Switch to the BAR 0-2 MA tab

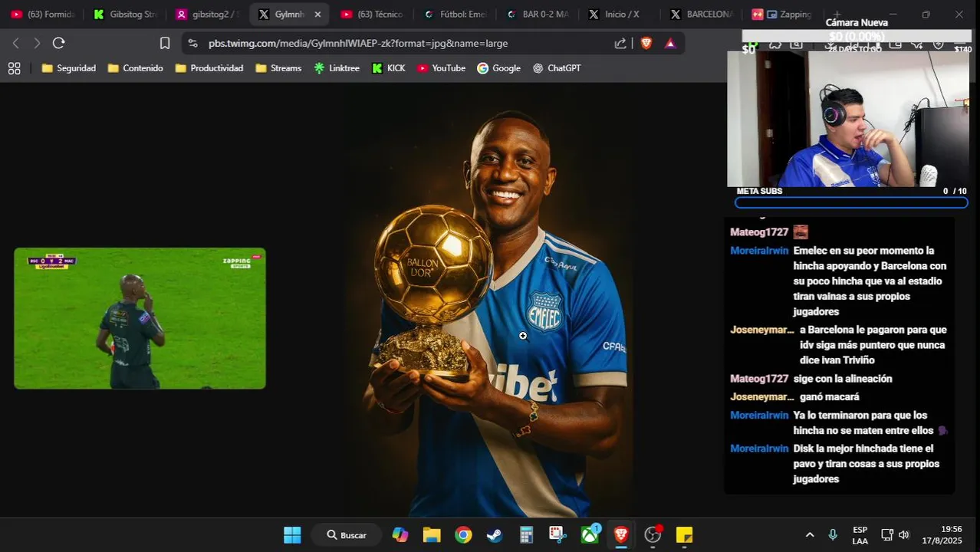tap(538, 15)
